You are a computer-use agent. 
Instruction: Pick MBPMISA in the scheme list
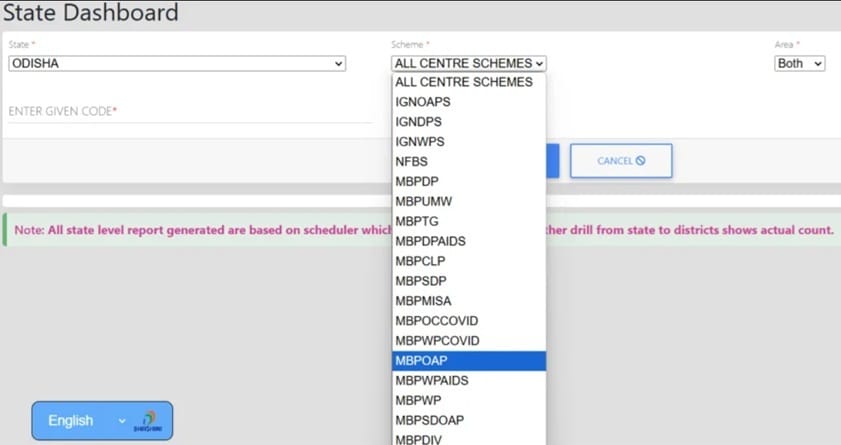pyautogui.click(x=469, y=301)
